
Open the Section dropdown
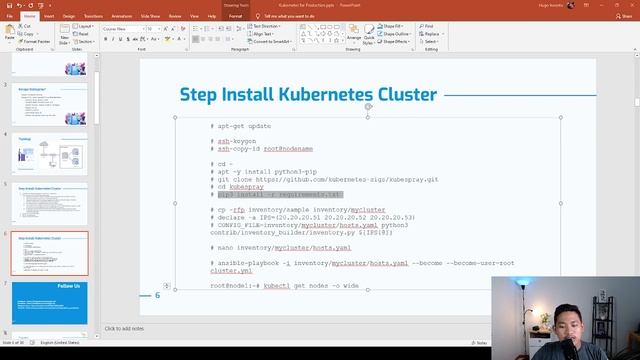point(84,42)
